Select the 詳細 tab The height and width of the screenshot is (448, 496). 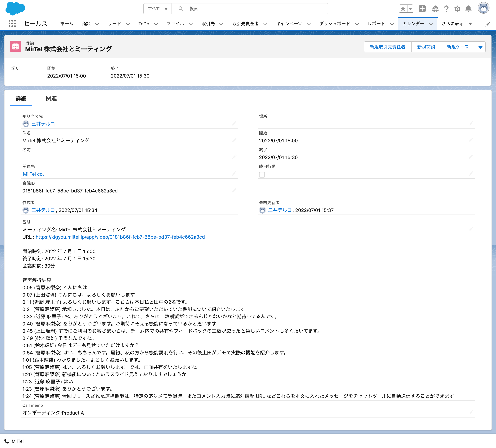point(21,98)
